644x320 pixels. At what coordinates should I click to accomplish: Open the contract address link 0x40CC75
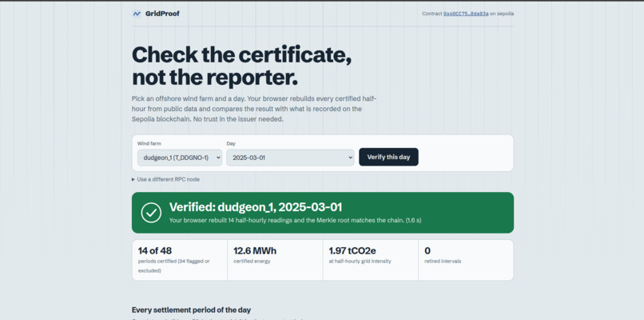pos(466,14)
